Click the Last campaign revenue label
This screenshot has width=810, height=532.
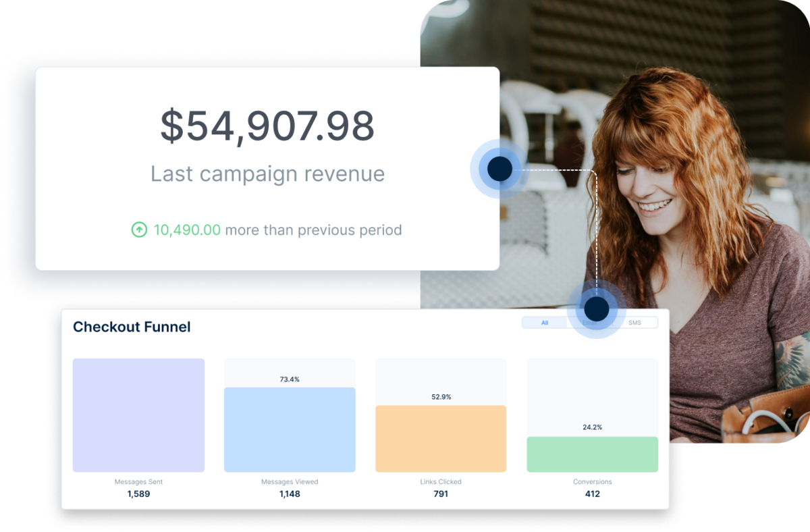coord(267,174)
